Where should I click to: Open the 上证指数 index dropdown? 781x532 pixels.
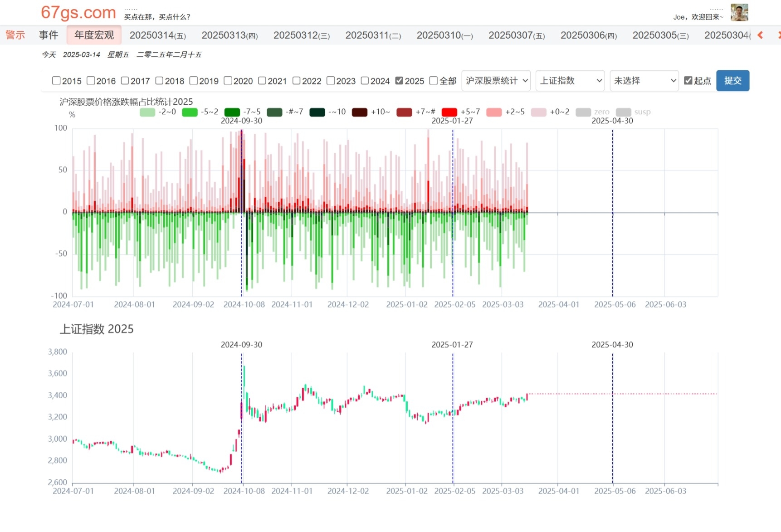pos(570,81)
